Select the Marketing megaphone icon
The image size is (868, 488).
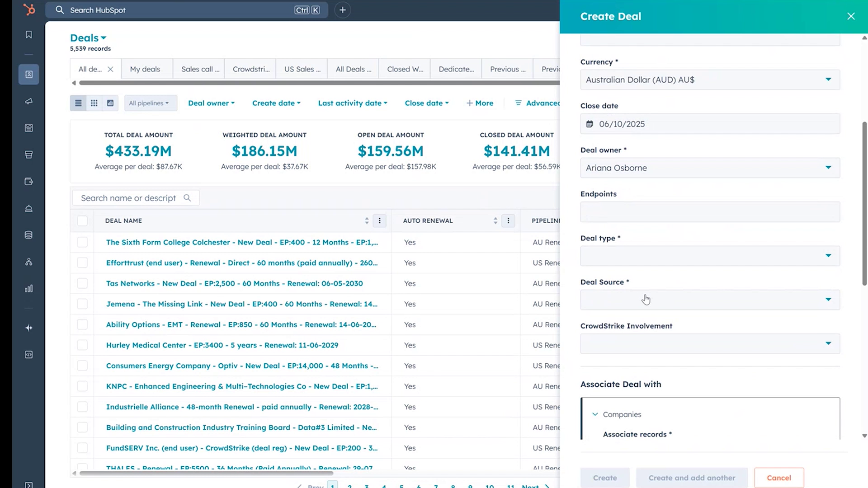point(28,101)
